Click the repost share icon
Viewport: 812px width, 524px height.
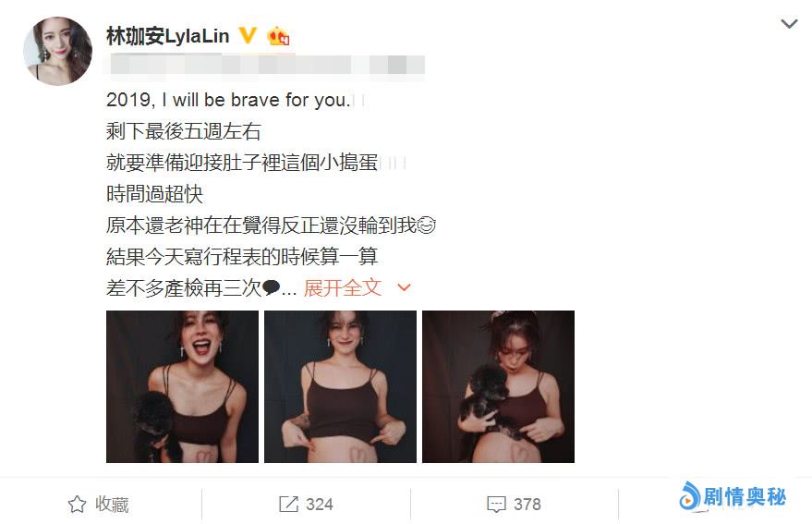click(288, 504)
